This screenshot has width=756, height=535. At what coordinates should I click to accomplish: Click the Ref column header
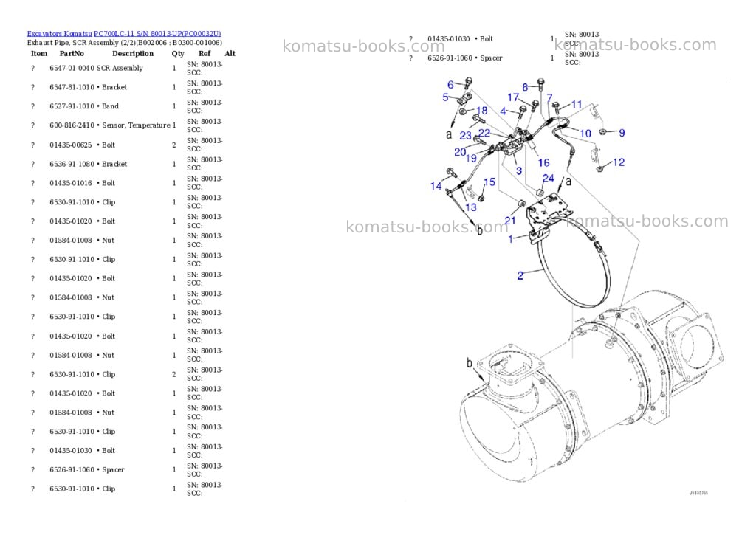205,53
